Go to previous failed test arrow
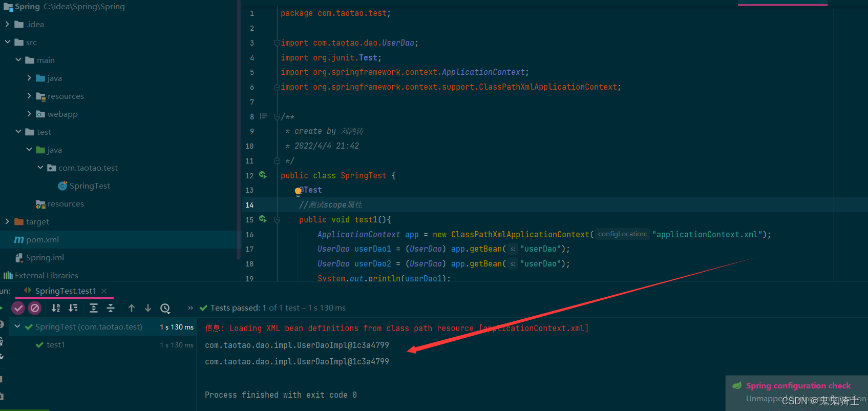The height and width of the screenshot is (411, 868). coord(132,308)
